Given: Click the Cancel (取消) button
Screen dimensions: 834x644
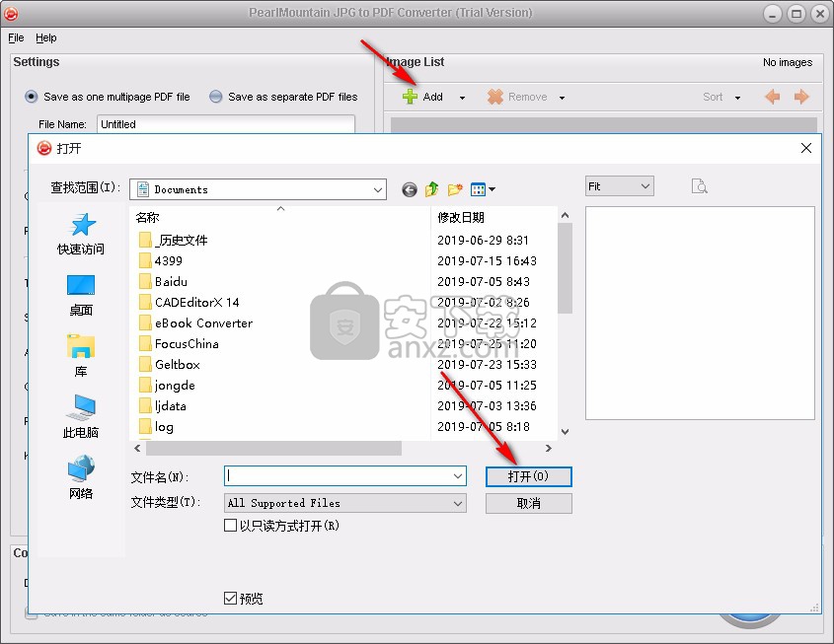Looking at the screenshot, I should pyautogui.click(x=528, y=503).
